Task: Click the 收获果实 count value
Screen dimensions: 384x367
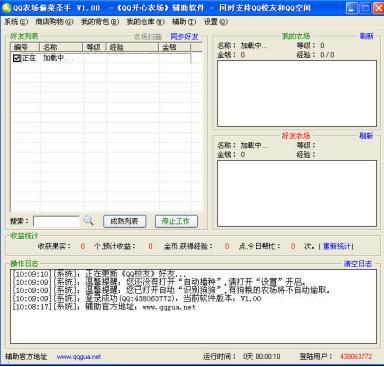Action: click(x=83, y=246)
